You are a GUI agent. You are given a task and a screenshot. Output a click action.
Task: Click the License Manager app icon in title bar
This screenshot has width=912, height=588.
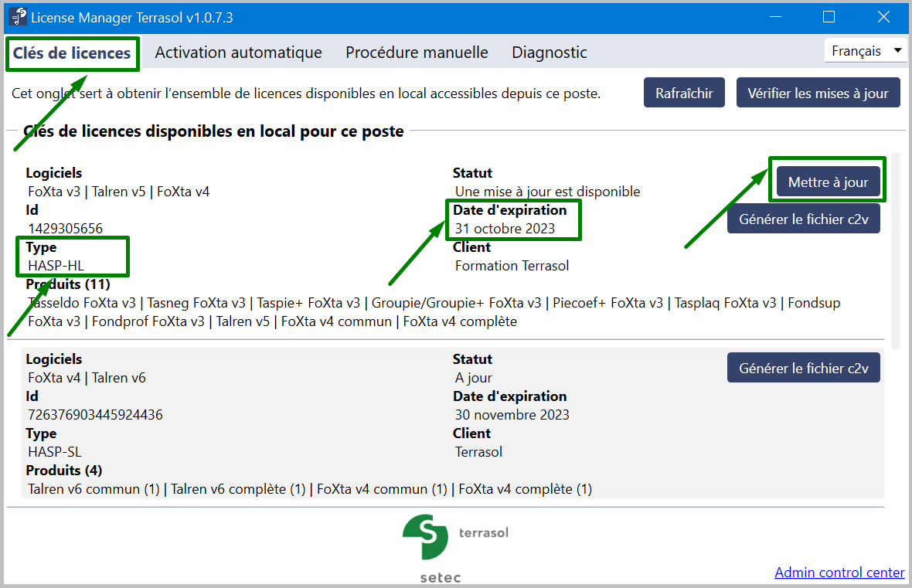18,17
